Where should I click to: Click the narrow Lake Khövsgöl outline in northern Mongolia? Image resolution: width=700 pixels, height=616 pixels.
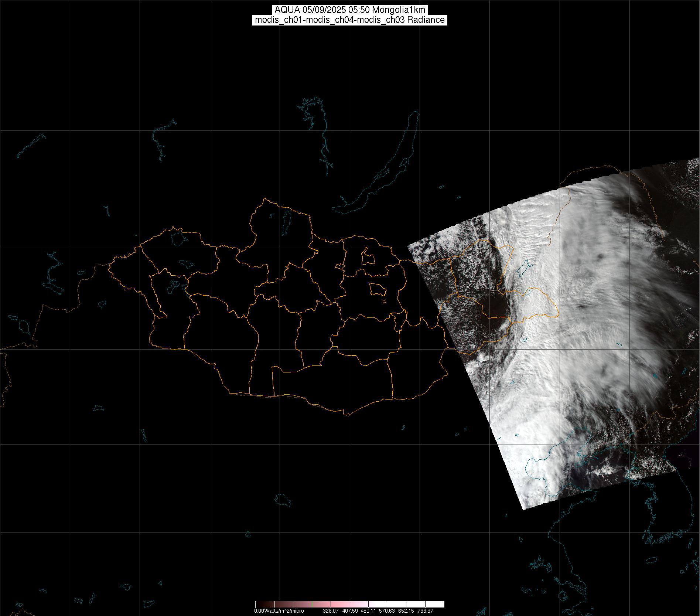[x=286, y=220]
